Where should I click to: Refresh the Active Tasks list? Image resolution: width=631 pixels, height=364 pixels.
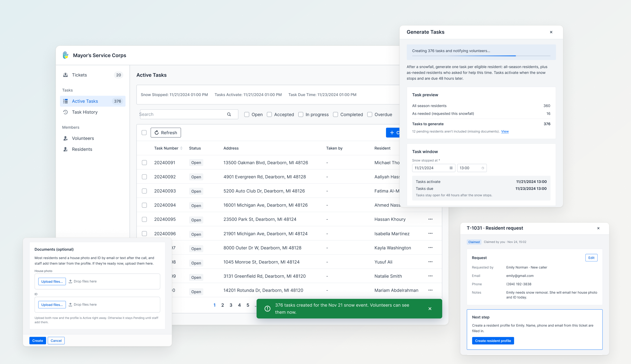(x=166, y=133)
